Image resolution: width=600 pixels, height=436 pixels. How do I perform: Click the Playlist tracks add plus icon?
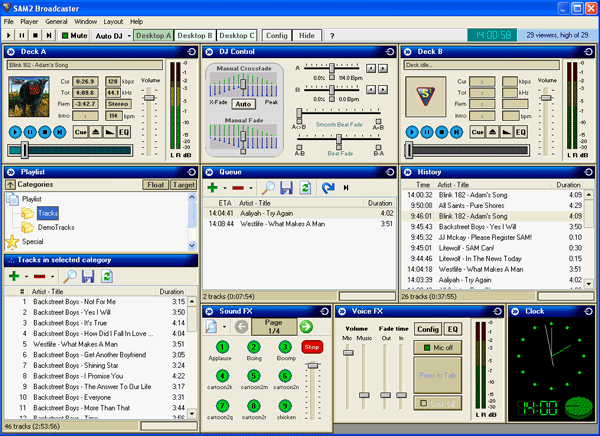[x=14, y=276]
